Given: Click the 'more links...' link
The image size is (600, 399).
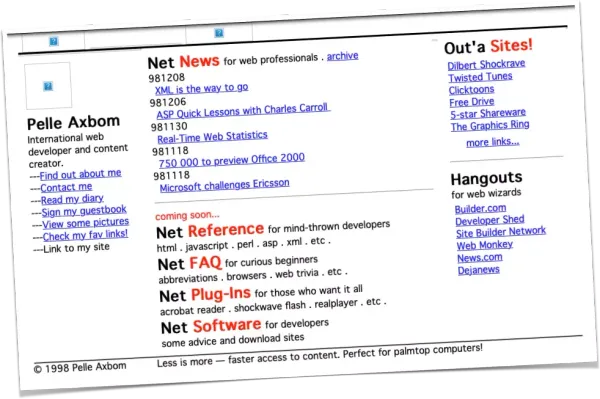Looking at the screenshot, I should coord(493,142).
